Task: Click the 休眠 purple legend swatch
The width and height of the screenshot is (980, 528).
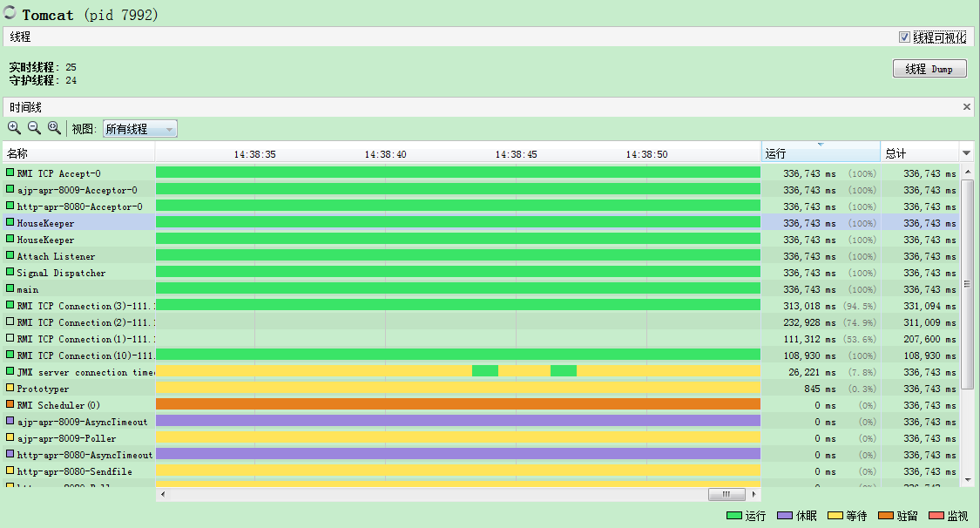Action: [785, 516]
